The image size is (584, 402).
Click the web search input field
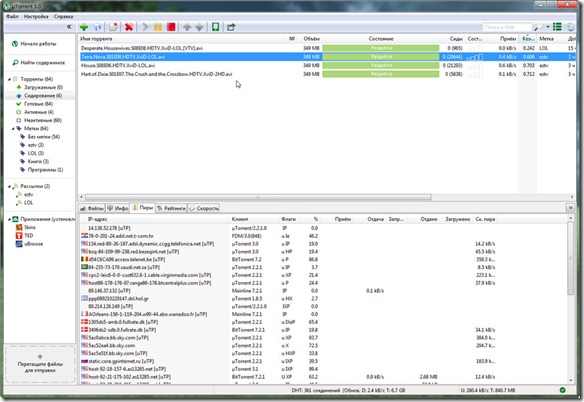coord(507,27)
